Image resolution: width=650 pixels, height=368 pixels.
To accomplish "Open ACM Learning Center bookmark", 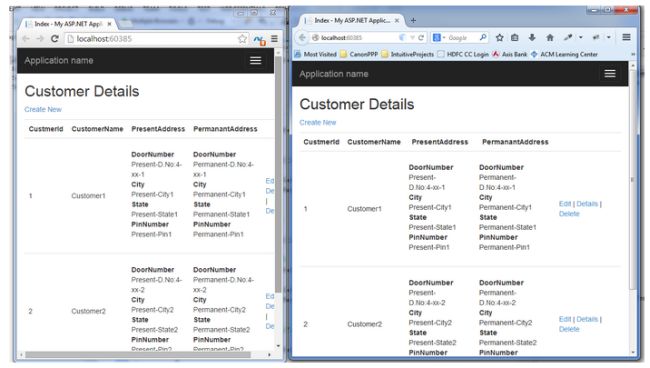I will 565,54.
